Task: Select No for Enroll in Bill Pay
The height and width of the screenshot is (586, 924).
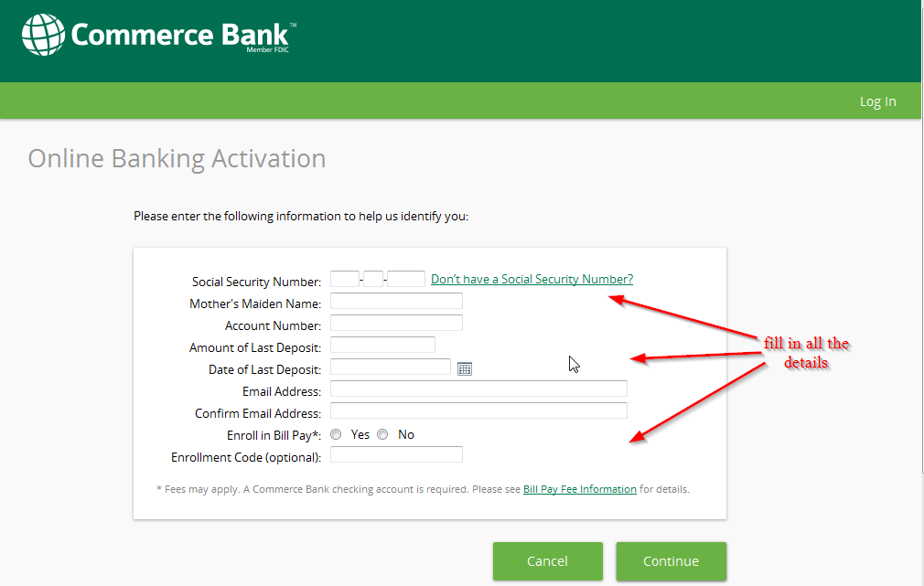Action: [383, 434]
